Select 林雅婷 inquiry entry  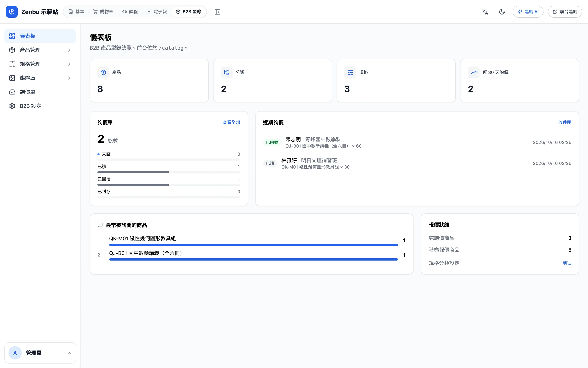click(417, 163)
